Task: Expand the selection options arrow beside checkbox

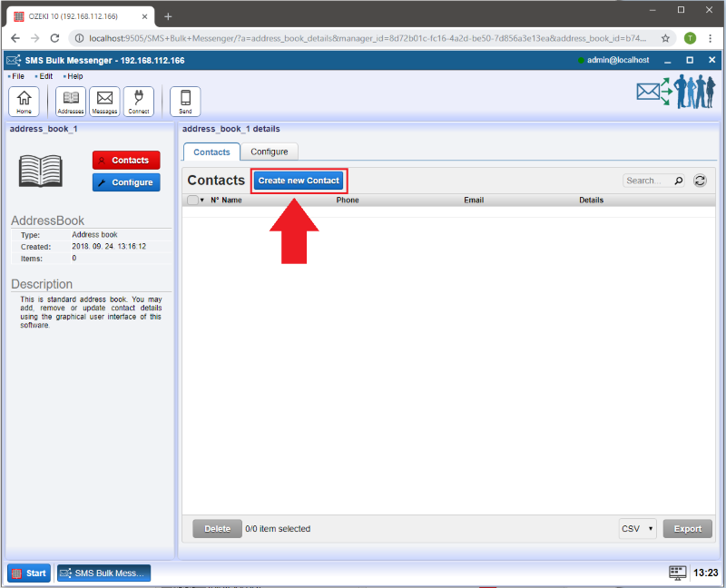Action: [202, 201]
